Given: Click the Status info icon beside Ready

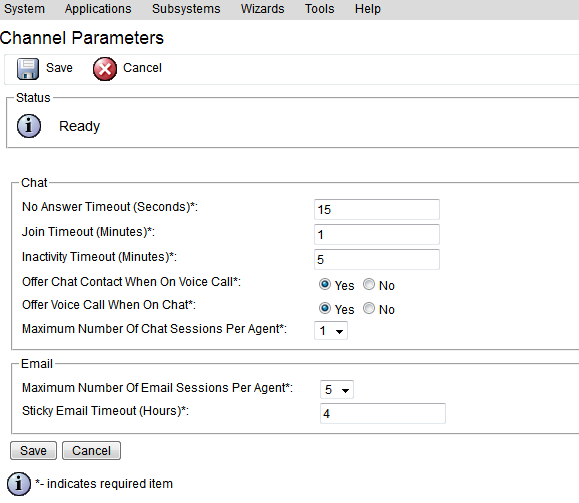Looking at the screenshot, I should point(29,126).
